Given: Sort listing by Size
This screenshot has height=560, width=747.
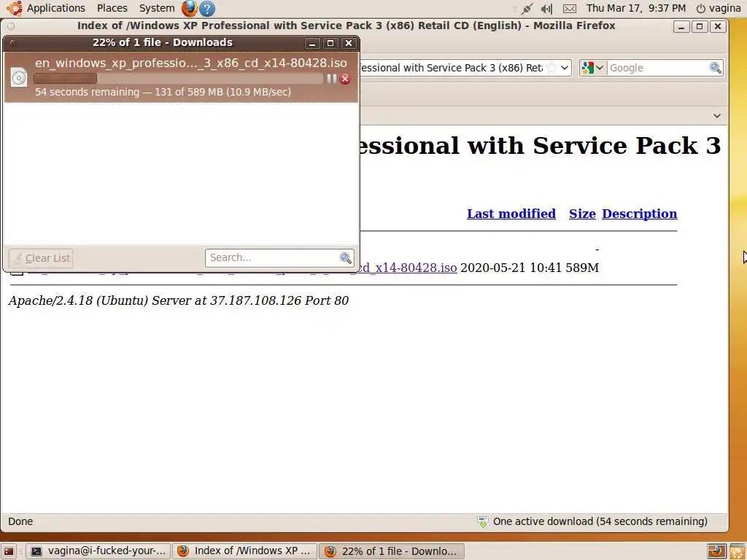Looking at the screenshot, I should [582, 214].
